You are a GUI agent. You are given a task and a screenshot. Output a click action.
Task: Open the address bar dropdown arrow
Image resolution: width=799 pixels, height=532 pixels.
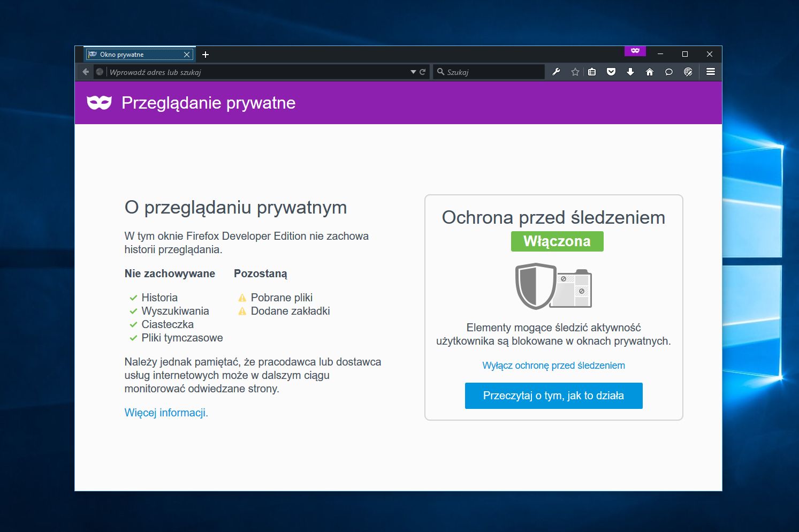click(x=413, y=71)
